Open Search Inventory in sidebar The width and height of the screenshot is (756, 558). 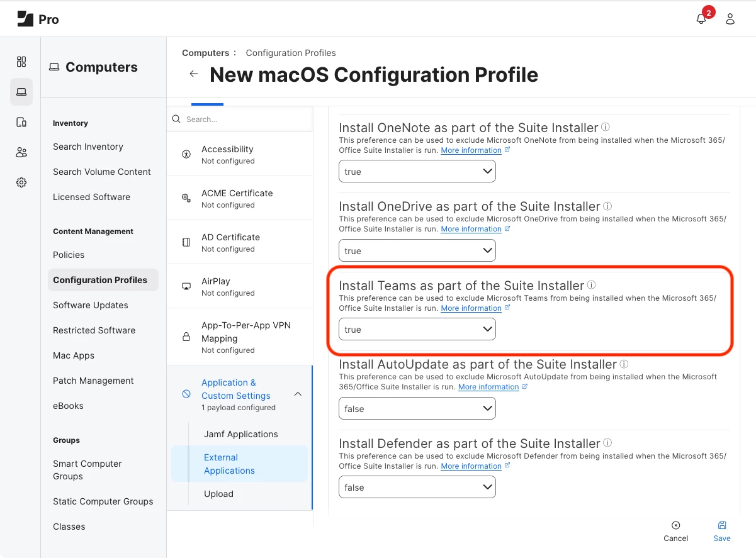coord(88,147)
